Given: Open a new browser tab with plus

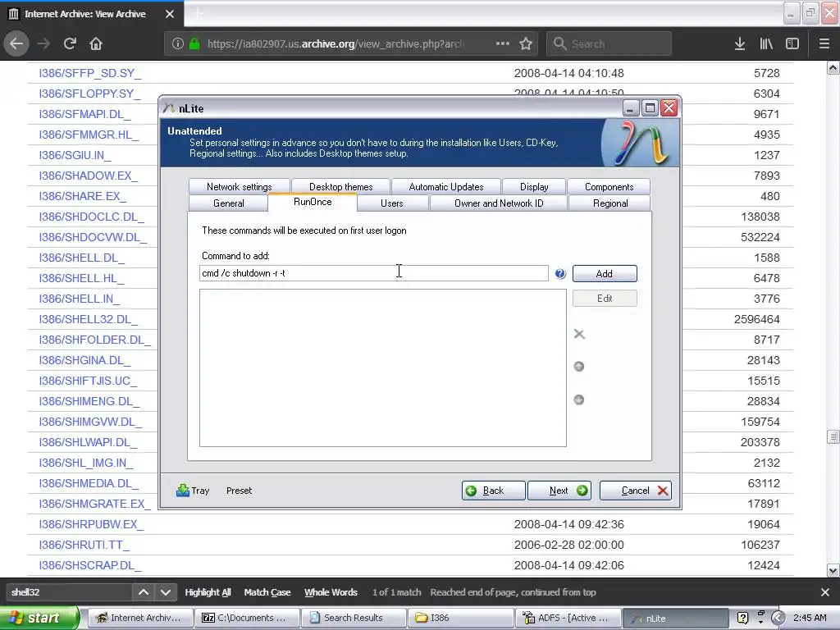Looking at the screenshot, I should coord(198,13).
